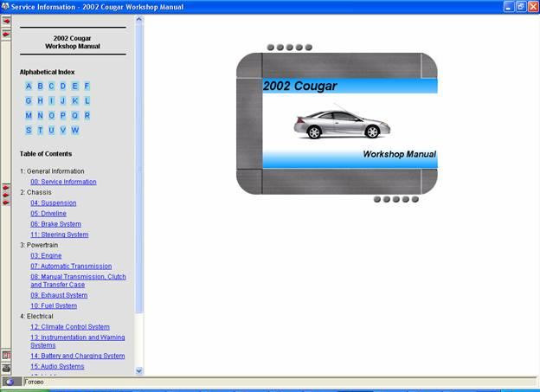Open the 04: Suspension section

[54, 202]
